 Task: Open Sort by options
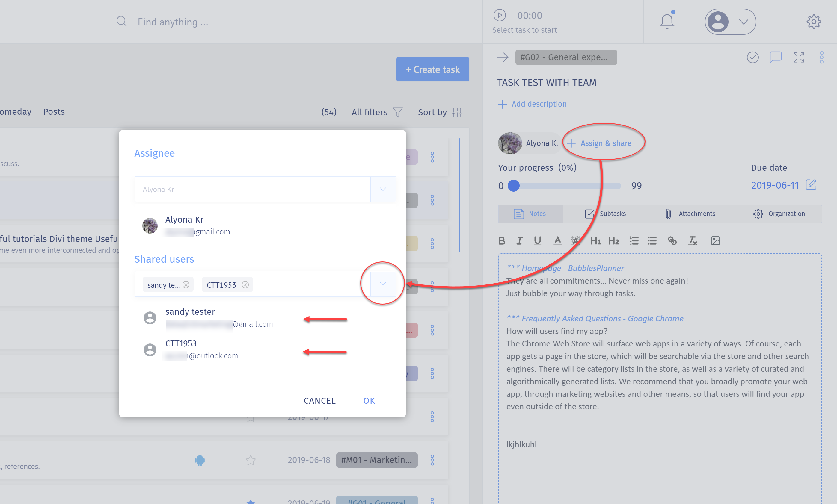[x=440, y=112]
